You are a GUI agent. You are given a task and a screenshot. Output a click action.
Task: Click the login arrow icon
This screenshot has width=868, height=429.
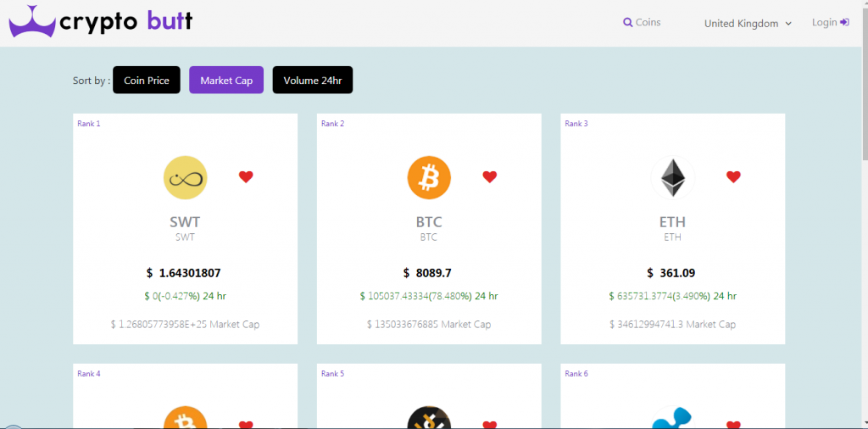(x=844, y=22)
